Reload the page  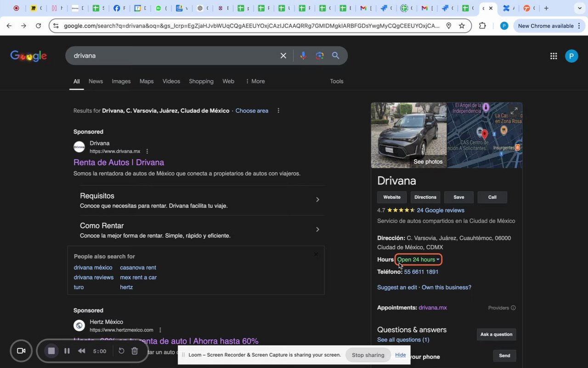point(39,26)
